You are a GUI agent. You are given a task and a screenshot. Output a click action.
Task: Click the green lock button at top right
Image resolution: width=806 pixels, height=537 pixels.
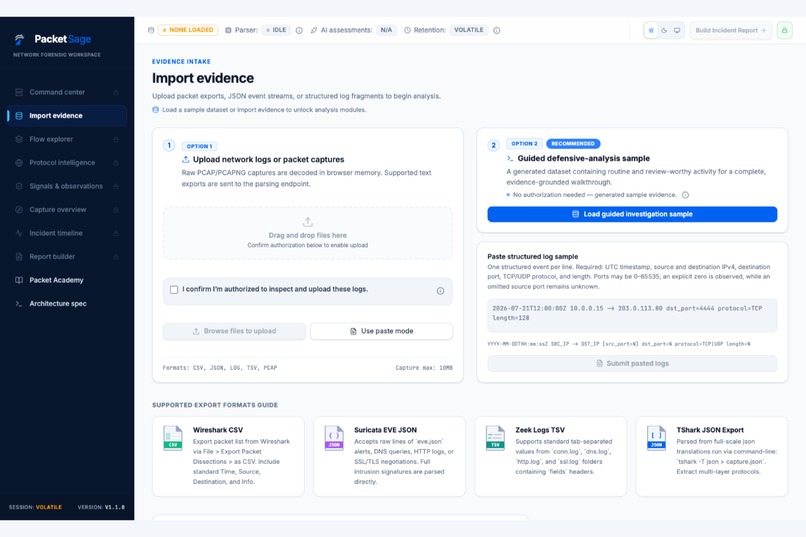(784, 30)
